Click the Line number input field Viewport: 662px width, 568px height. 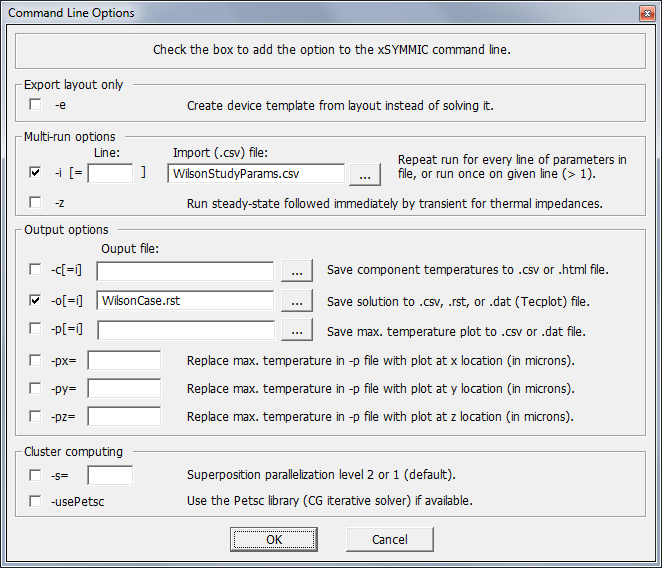(x=110, y=173)
